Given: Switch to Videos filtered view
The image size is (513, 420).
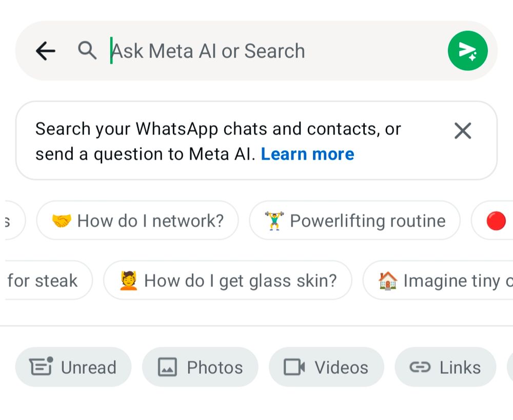Looking at the screenshot, I should [326, 367].
